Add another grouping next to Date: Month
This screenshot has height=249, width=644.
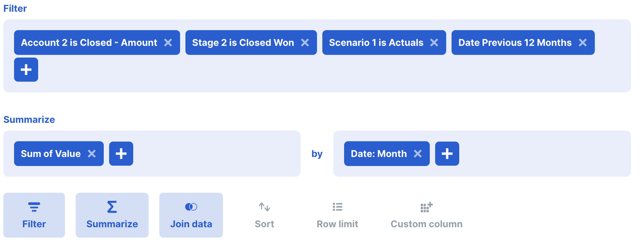(447, 154)
